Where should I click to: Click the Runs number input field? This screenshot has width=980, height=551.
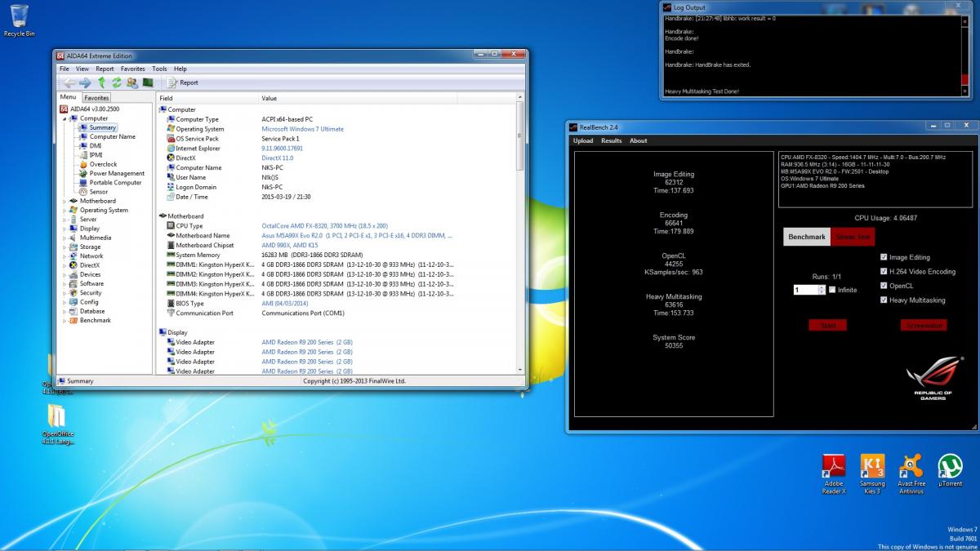[x=806, y=290]
